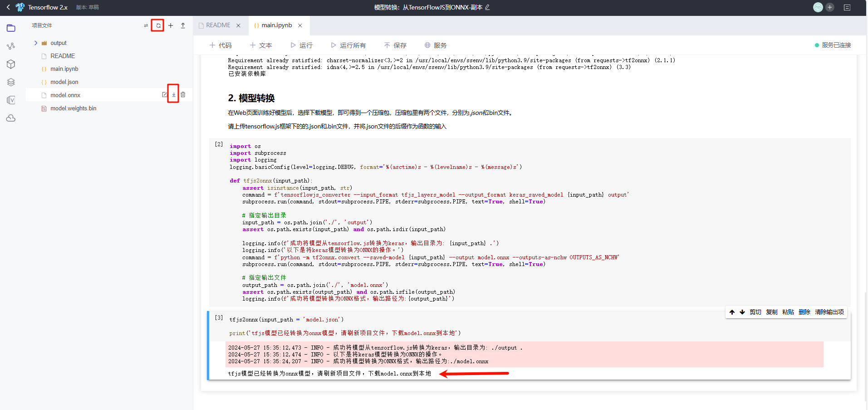The height and width of the screenshot is (410, 868).
Task: Open the pipeline graph sidebar icon
Action: [11, 46]
